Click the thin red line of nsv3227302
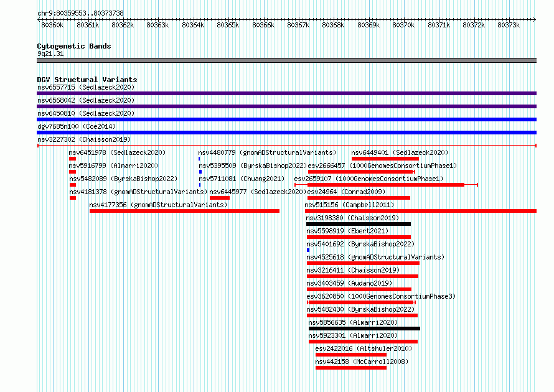This screenshot has width=554, height=392. (287, 146)
